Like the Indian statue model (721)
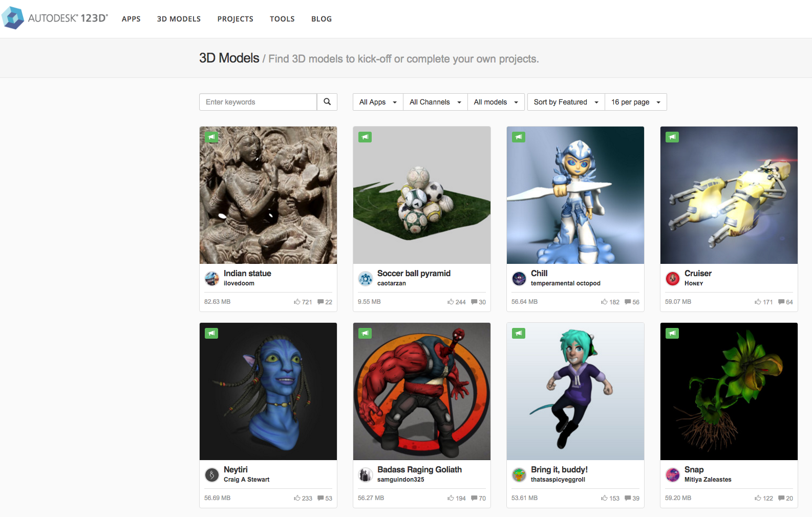812x517 pixels. pos(303,302)
